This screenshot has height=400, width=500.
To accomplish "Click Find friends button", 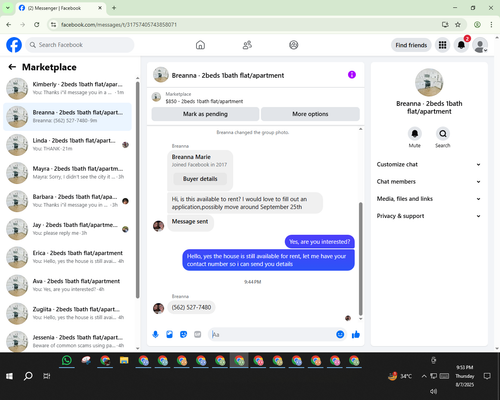I will pos(411,45).
